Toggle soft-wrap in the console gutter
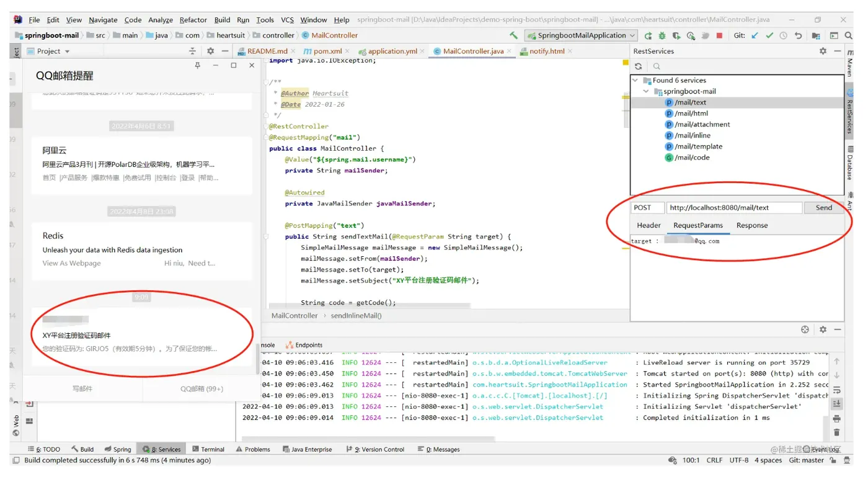Viewport: 868px width, 479px height. point(836,390)
